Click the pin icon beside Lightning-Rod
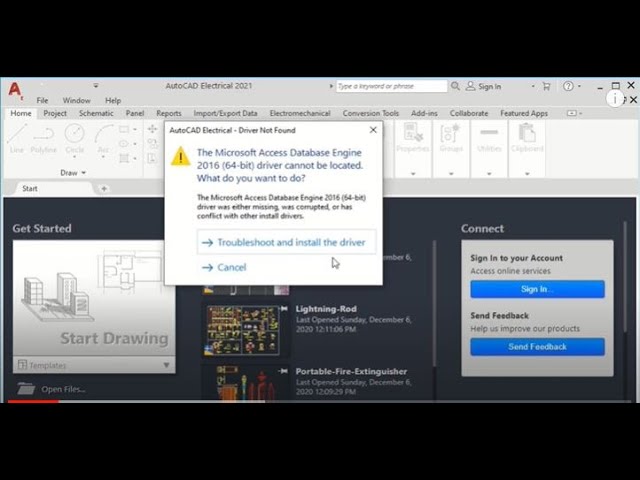 pyautogui.click(x=284, y=309)
